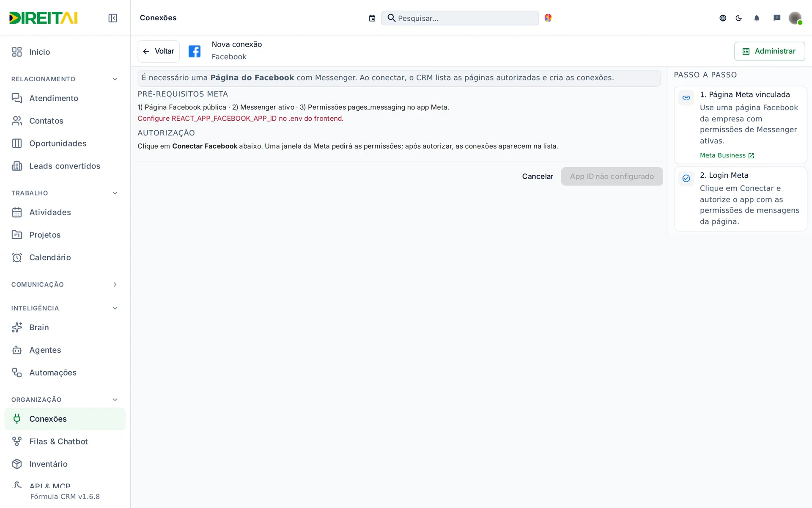The width and height of the screenshot is (812, 508).
Task: Focus the Pesquisar search field
Action: tap(460, 18)
